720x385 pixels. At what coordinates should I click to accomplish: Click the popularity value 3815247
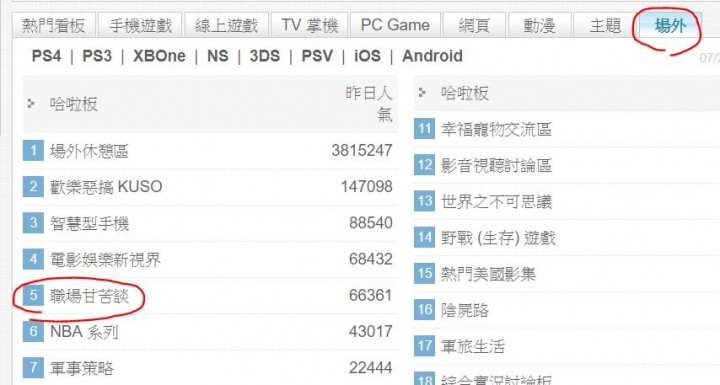(362, 150)
